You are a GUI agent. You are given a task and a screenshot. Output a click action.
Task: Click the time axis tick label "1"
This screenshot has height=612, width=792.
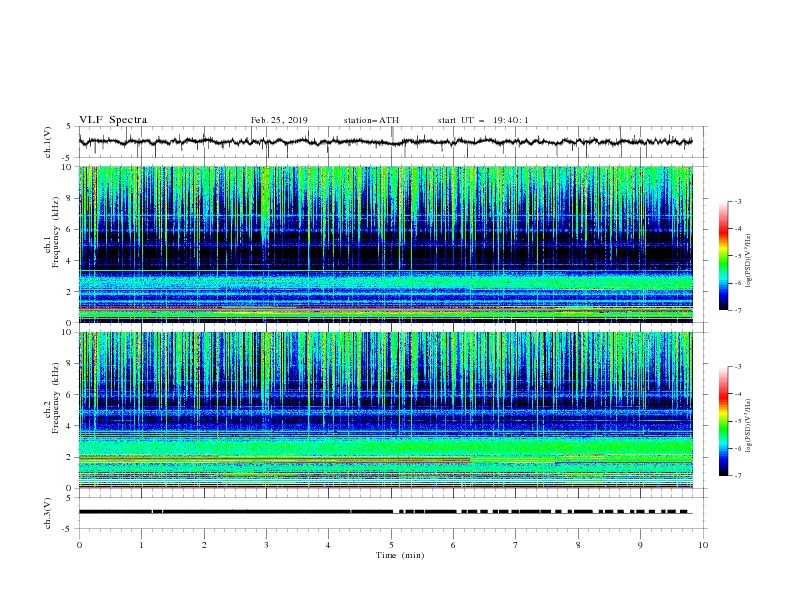click(141, 545)
